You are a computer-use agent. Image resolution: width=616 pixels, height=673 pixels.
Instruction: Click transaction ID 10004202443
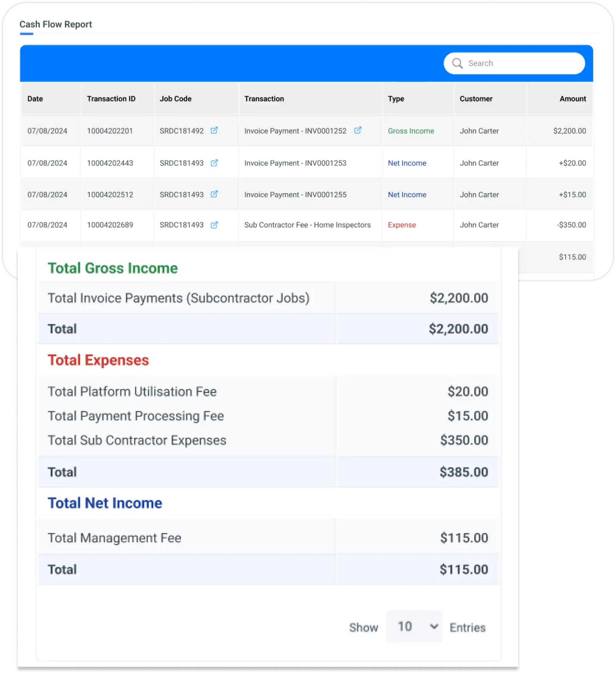click(x=110, y=163)
